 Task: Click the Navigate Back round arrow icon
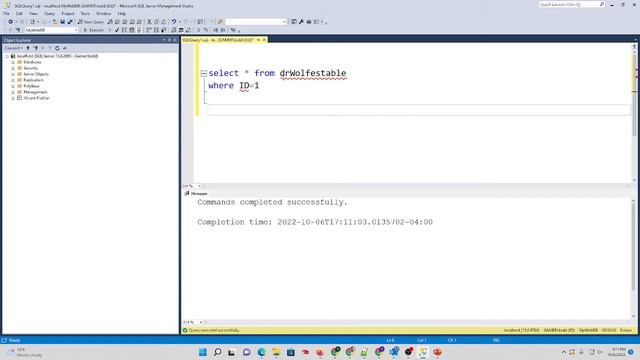(11, 22)
